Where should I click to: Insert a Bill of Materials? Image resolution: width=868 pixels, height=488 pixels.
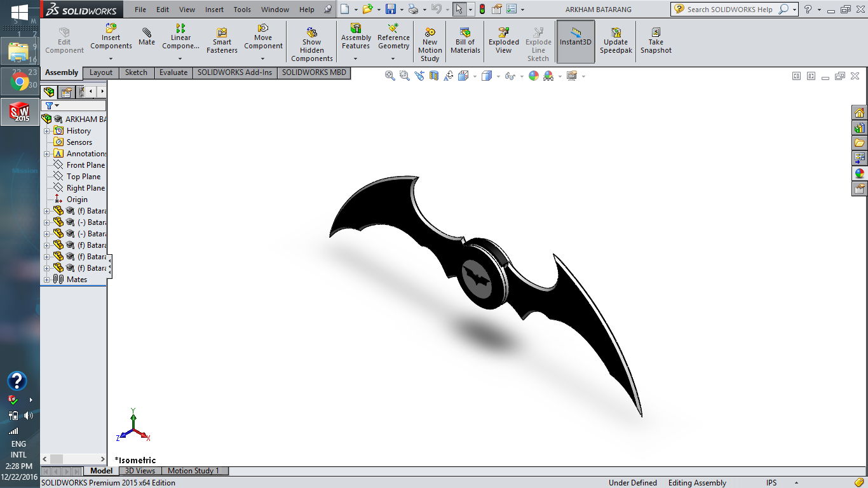pyautogui.click(x=465, y=41)
